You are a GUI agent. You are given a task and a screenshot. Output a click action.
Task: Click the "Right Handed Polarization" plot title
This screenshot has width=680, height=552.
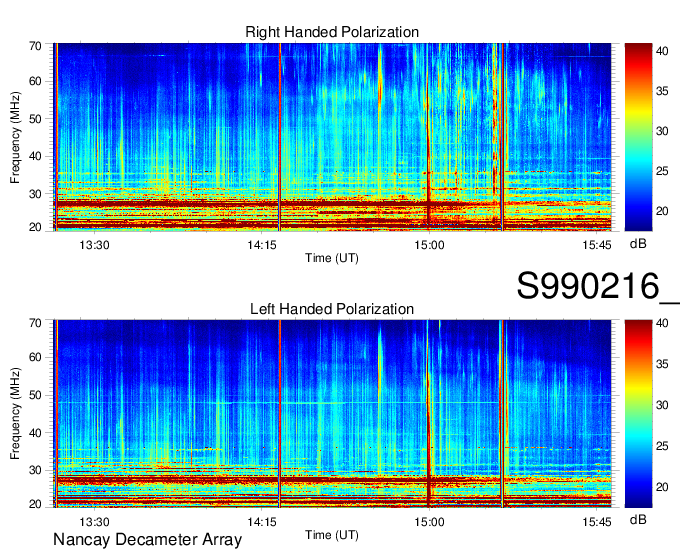[x=332, y=32]
